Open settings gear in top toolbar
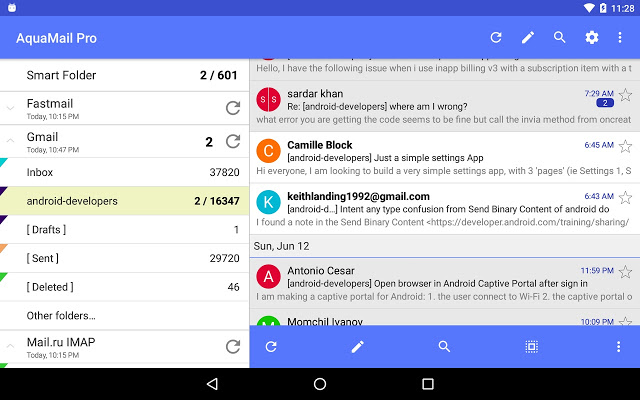Image resolution: width=640 pixels, height=400 pixels. click(591, 38)
